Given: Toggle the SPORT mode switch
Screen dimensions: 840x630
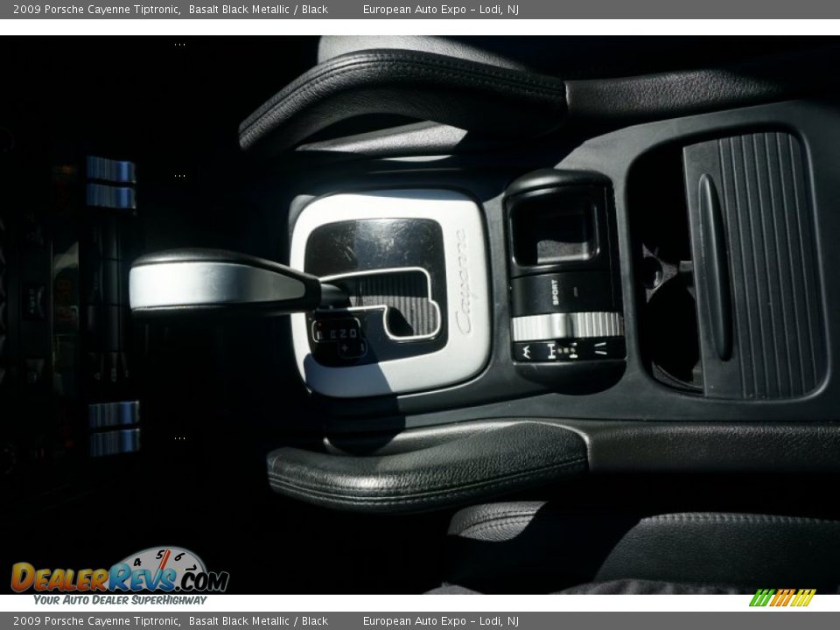Looking at the screenshot, I should pyautogui.click(x=555, y=292).
